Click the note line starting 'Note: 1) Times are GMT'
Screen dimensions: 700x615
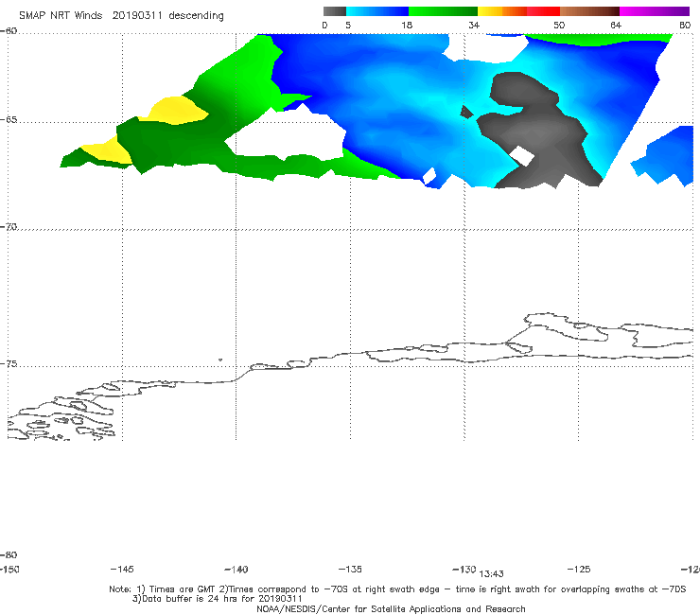click(x=397, y=589)
